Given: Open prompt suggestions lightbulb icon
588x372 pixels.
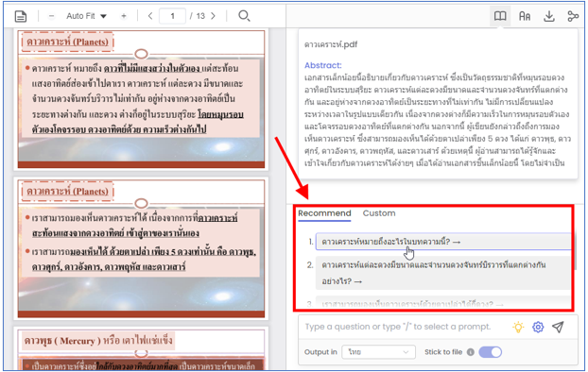Looking at the screenshot, I should tap(518, 327).
